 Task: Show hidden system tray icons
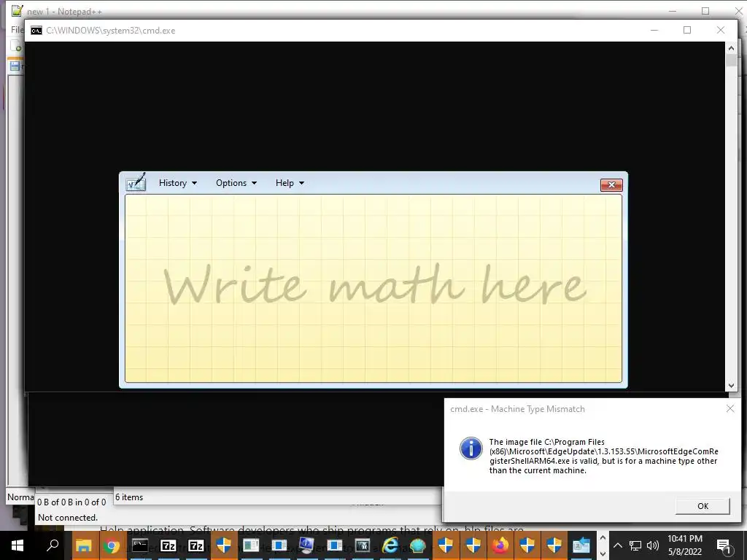coord(617,545)
